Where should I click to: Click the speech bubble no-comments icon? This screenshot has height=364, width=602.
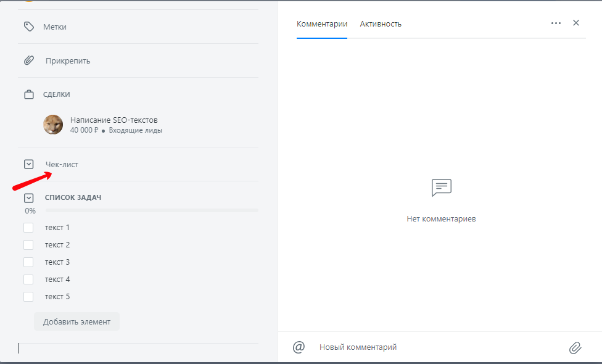point(442,188)
